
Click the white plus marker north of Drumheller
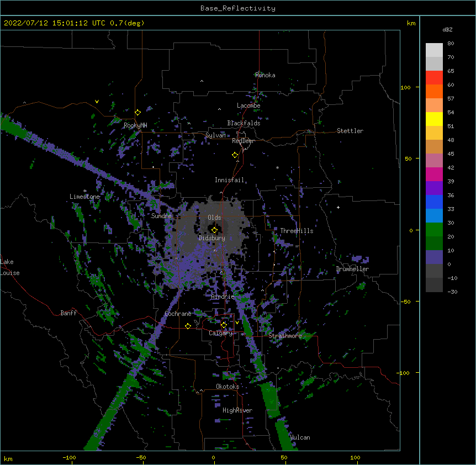pyautogui.click(x=338, y=207)
